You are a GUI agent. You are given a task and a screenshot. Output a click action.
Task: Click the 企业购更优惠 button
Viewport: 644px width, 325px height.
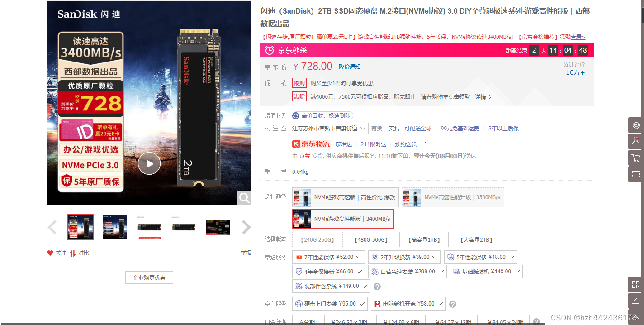coord(149,277)
